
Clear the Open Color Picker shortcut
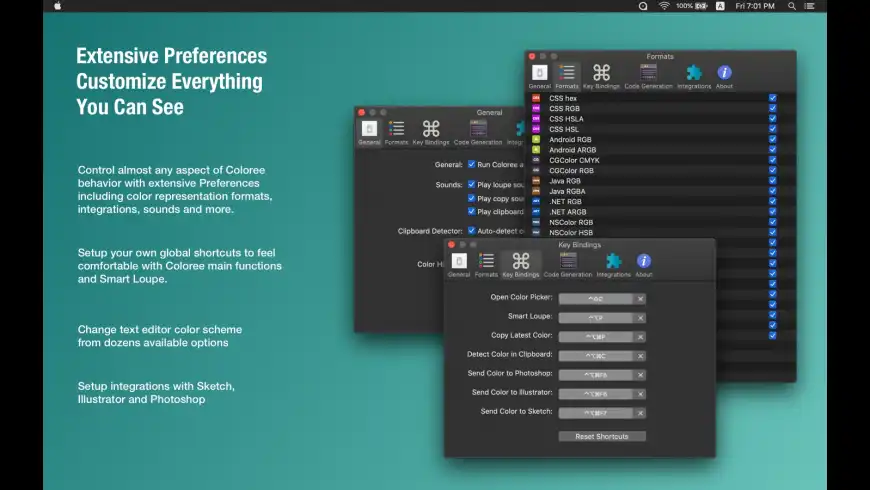640,299
